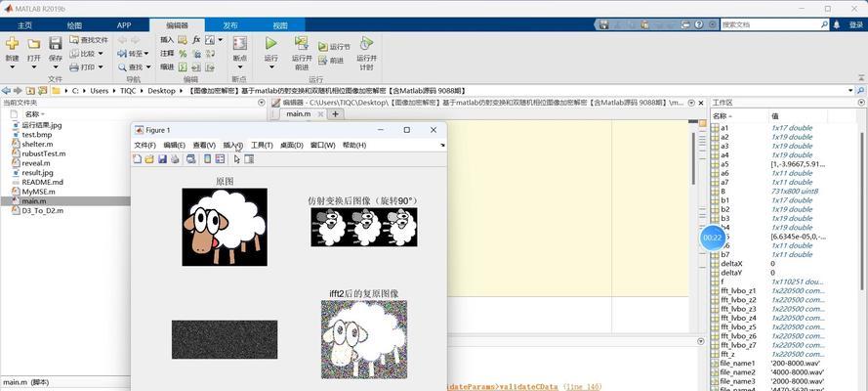The width and height of the screenshot is (868, 391).
Task: Select variable a5 in the workspace
Action: [724, 164]
